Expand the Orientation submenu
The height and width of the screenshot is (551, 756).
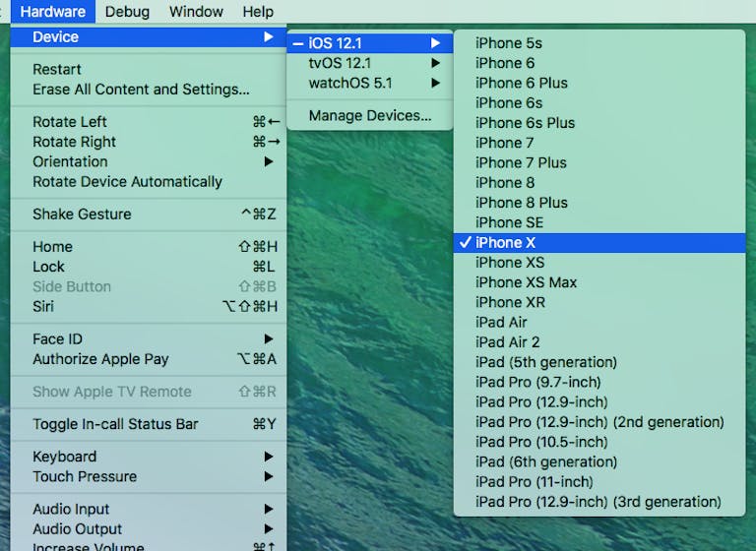(149, 162)
